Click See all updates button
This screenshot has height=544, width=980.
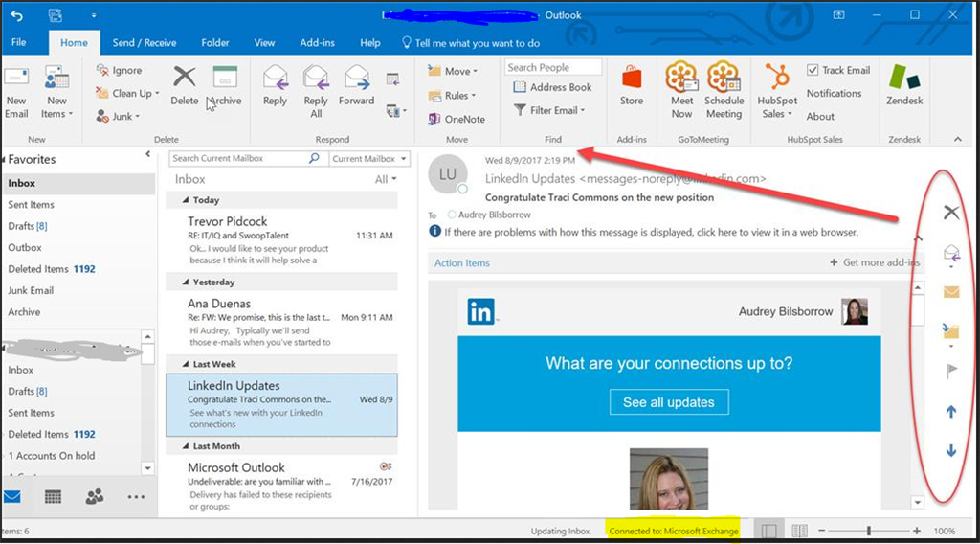pos(669,402)
